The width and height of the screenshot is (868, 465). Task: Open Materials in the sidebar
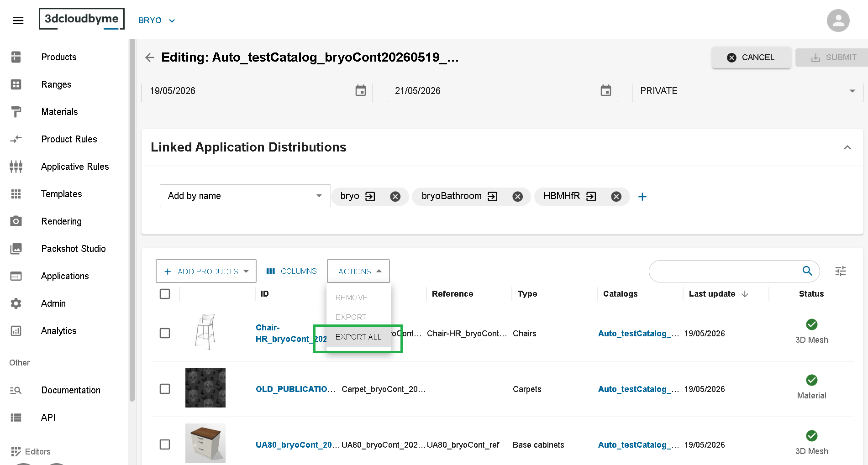(59, 112)
